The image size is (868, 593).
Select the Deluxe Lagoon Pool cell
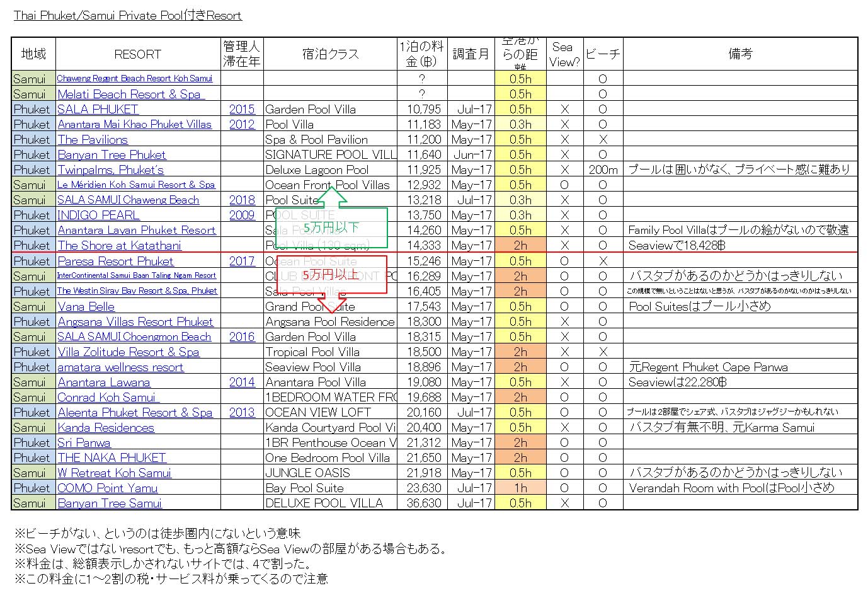click(330, 170)
